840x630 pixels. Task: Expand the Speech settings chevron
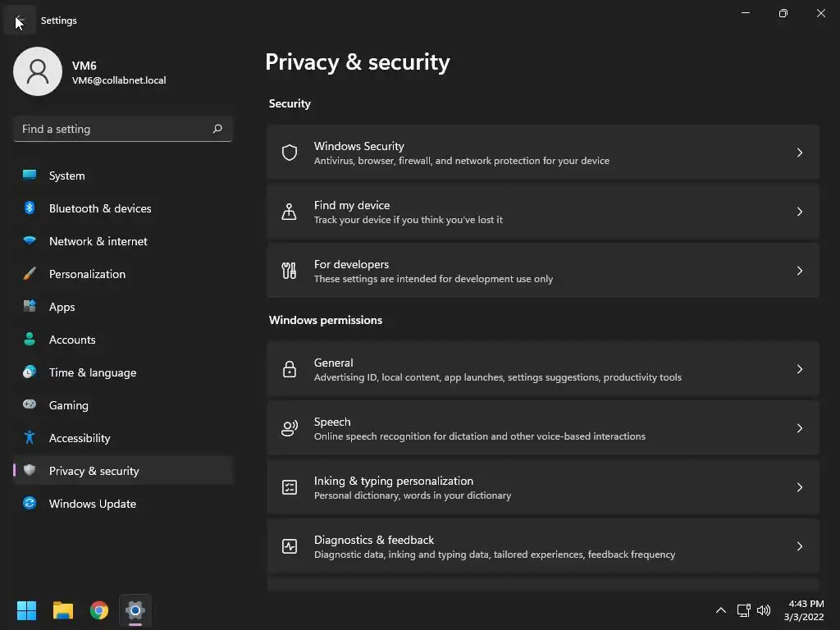point(800,428)
